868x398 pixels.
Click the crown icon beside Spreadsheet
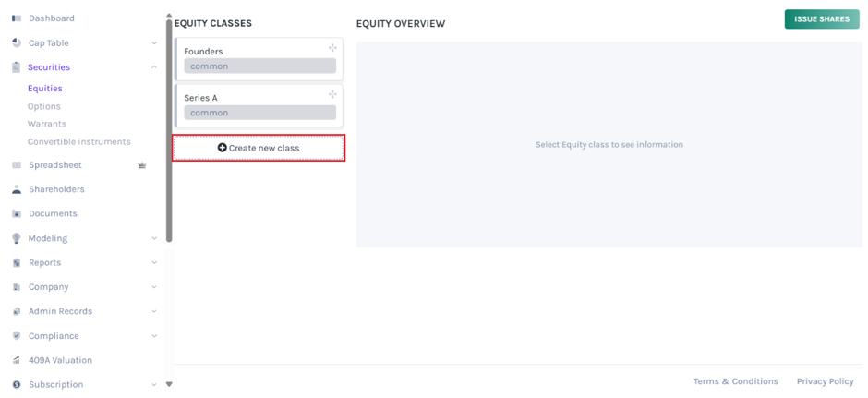pos(141,165)
